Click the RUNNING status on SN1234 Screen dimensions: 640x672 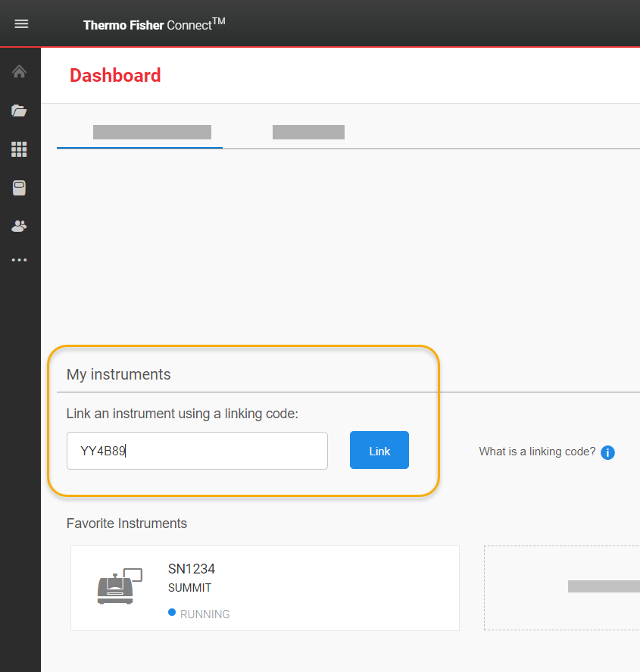pyautogui.click(x=204, y=614)
